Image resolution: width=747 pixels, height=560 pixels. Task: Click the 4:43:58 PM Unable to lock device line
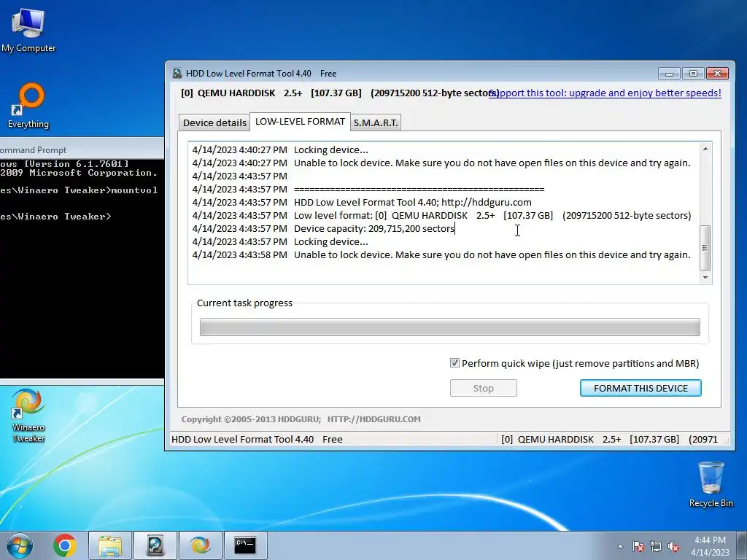coord(441,254)
